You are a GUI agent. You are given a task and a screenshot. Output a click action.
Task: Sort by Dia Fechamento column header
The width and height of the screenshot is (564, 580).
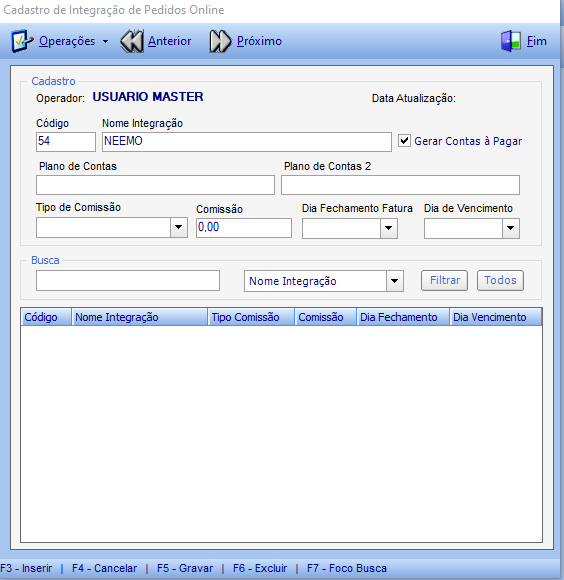pyautogui.click(x=403, y=317)
